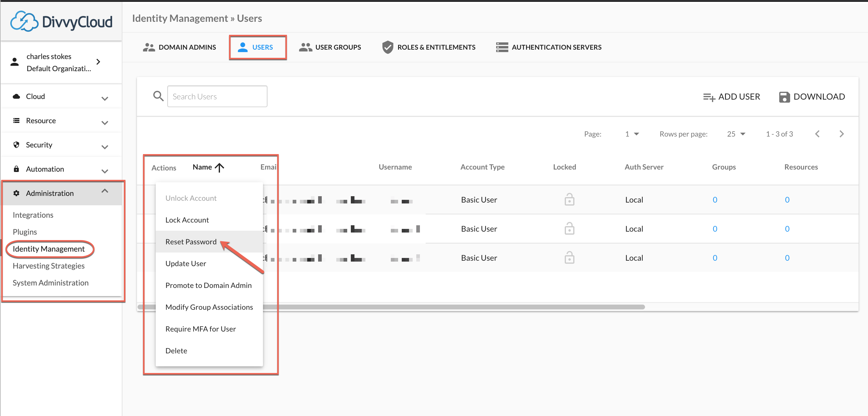Open Integrations under Administration
The height and width of the screenshot is (416, 868).
point(33,215)
